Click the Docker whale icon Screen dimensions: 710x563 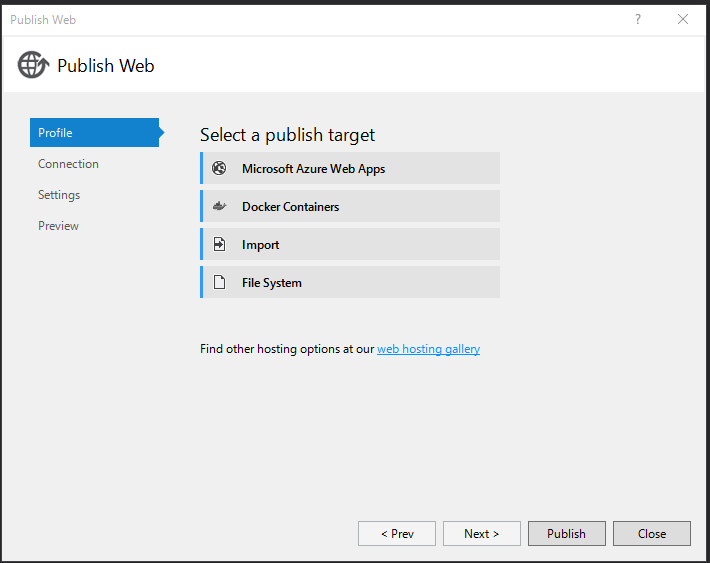point(220,207)
